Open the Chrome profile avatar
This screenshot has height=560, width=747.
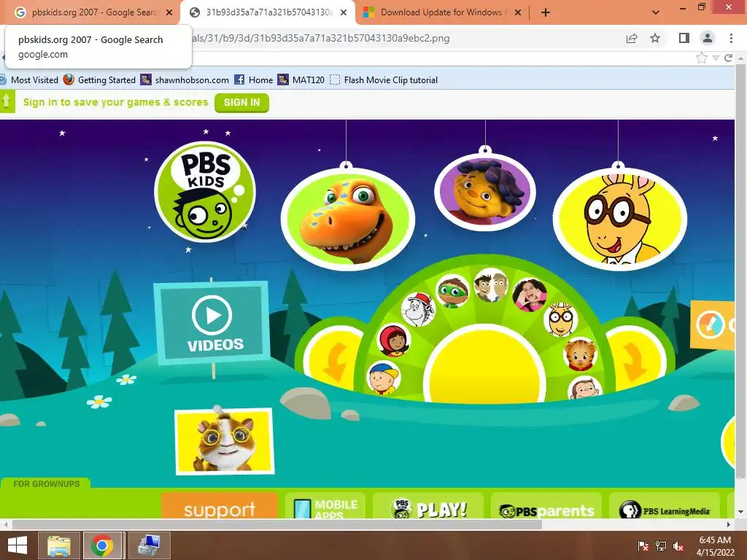[x=708, y=38]
